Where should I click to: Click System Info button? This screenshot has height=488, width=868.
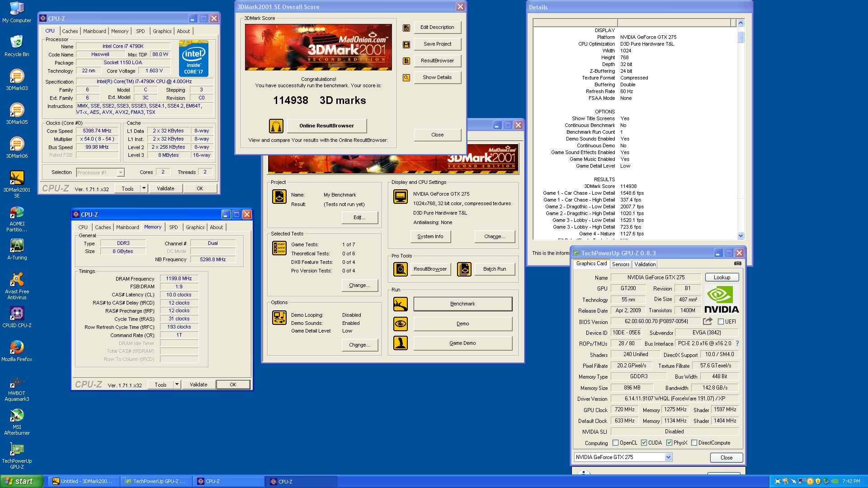pyautogui.click(x=430, y=236)
